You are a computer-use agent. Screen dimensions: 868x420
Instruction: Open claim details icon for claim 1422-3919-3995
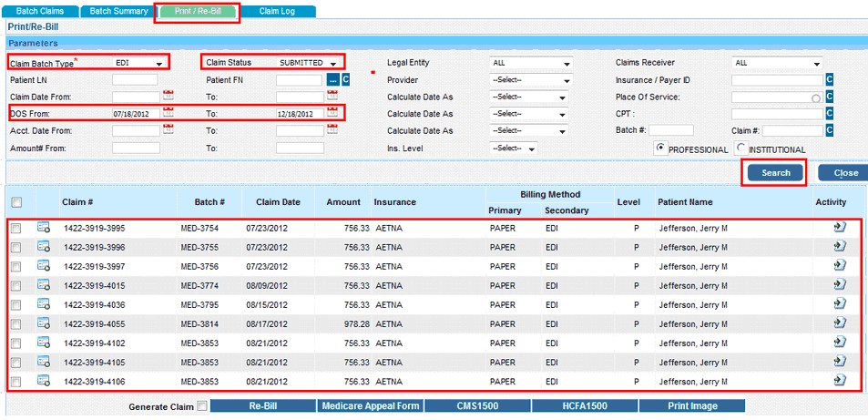point(43,228)
